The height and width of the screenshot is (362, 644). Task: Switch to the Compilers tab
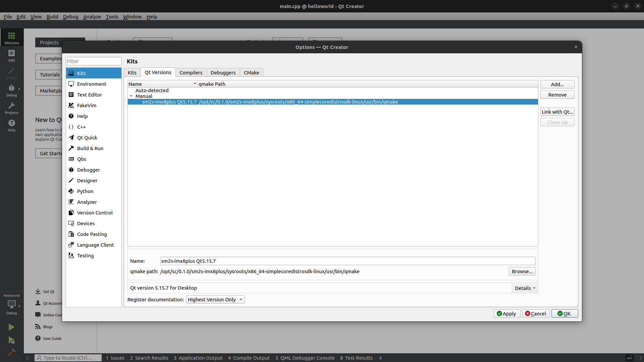(x=191, y=73)
